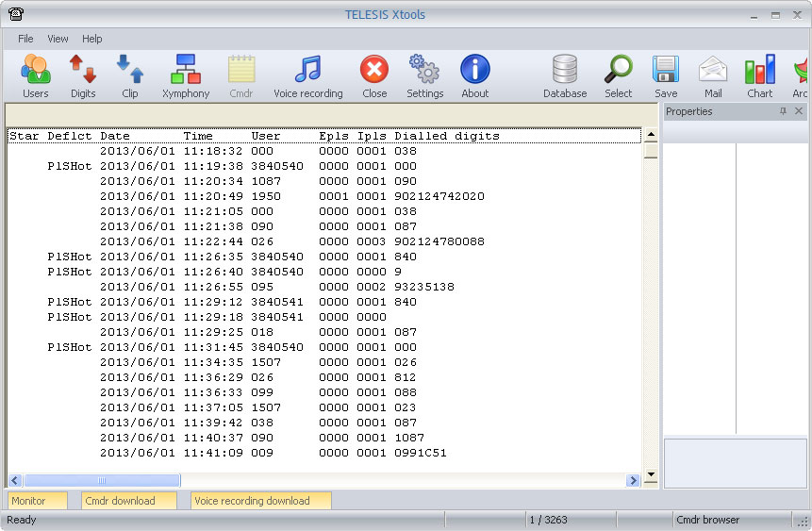Open the Help menu
The image size is (812, 531).
coord(92,39)
